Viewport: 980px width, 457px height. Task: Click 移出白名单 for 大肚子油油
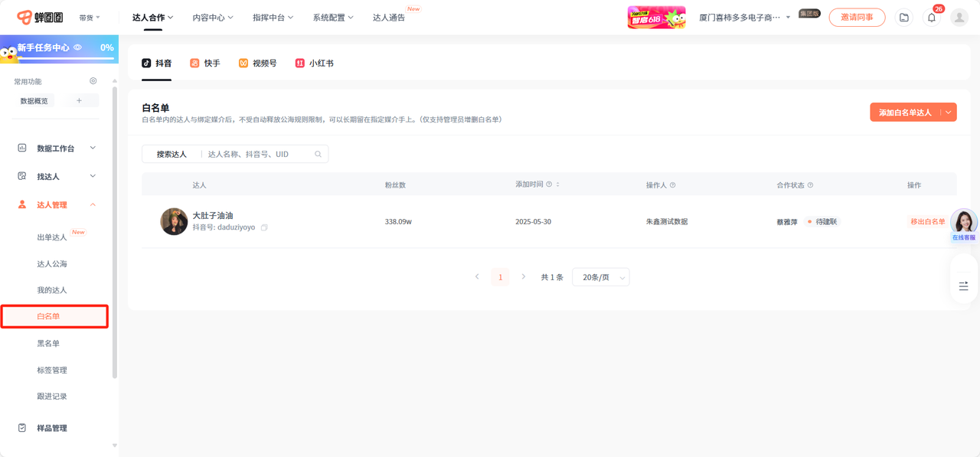coord(927,222)
